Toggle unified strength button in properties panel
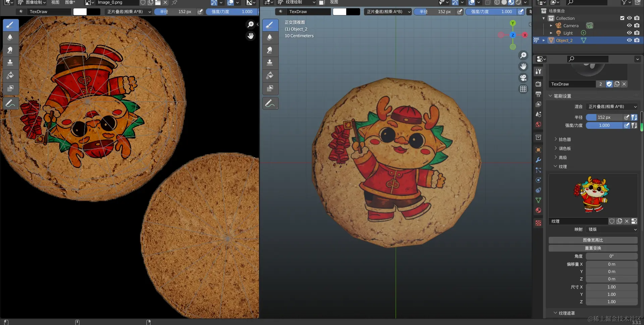The image size is (644, 325). [634, 125]
